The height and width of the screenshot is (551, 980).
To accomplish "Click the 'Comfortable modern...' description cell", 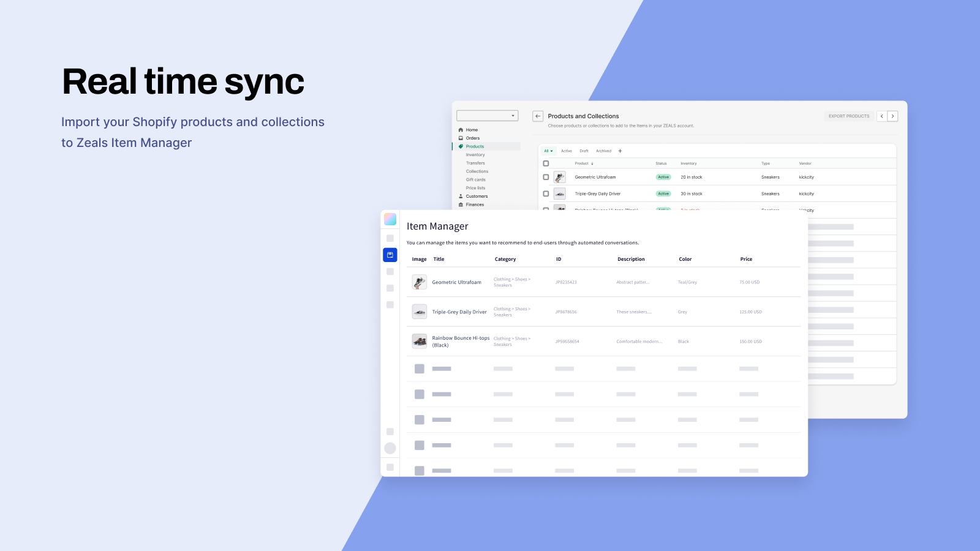I will pyautogui.click(x=639, y=342).
